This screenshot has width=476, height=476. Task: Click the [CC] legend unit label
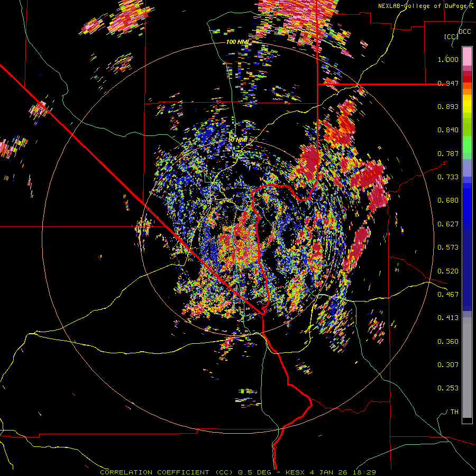coord(451,36)
